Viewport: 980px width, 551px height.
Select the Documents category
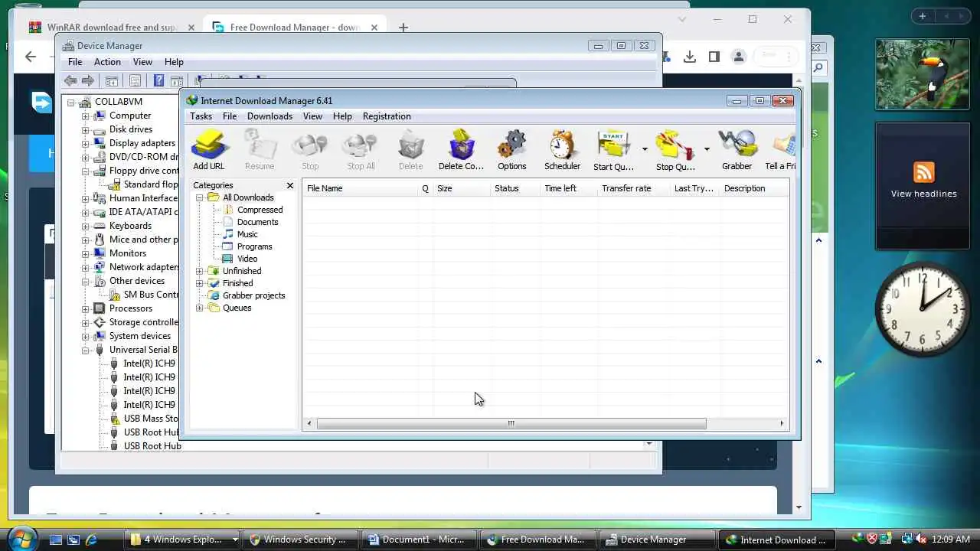tap(257, 222)
